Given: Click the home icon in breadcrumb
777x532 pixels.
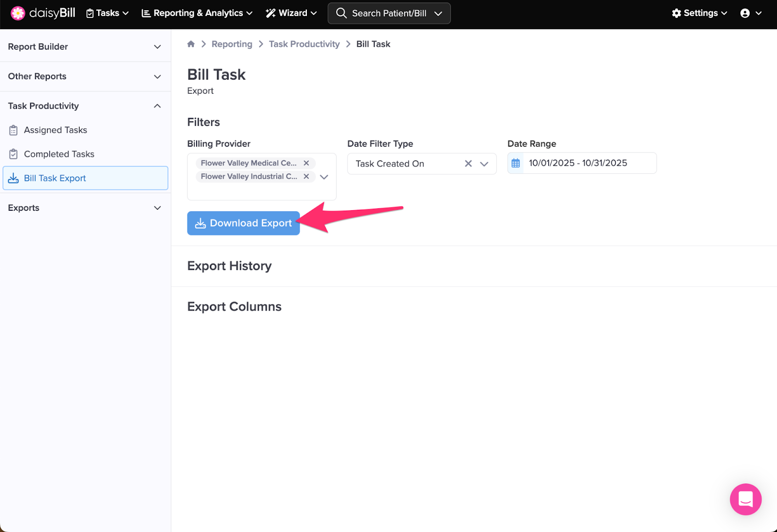Looking at the screenshot, I should pos(191,44).
